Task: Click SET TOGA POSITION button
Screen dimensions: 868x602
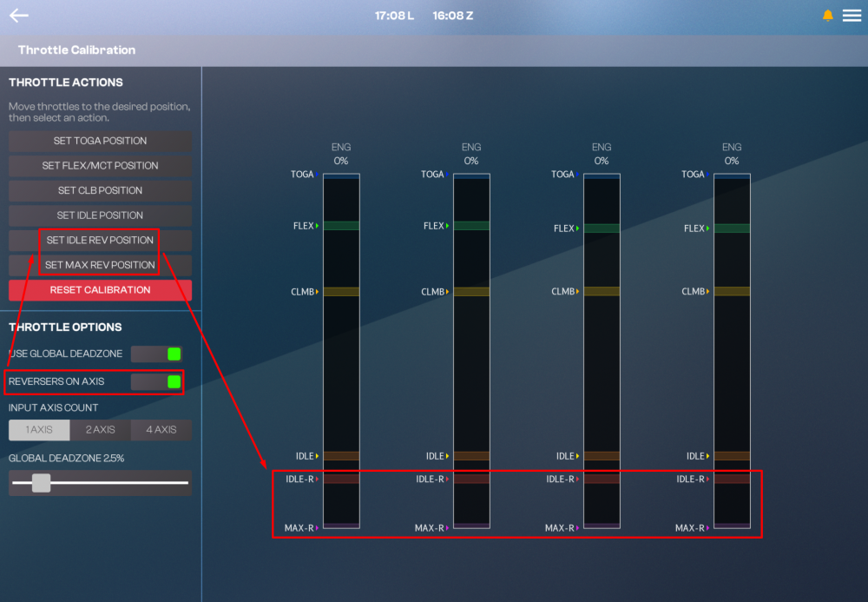Action: (100, 141)
